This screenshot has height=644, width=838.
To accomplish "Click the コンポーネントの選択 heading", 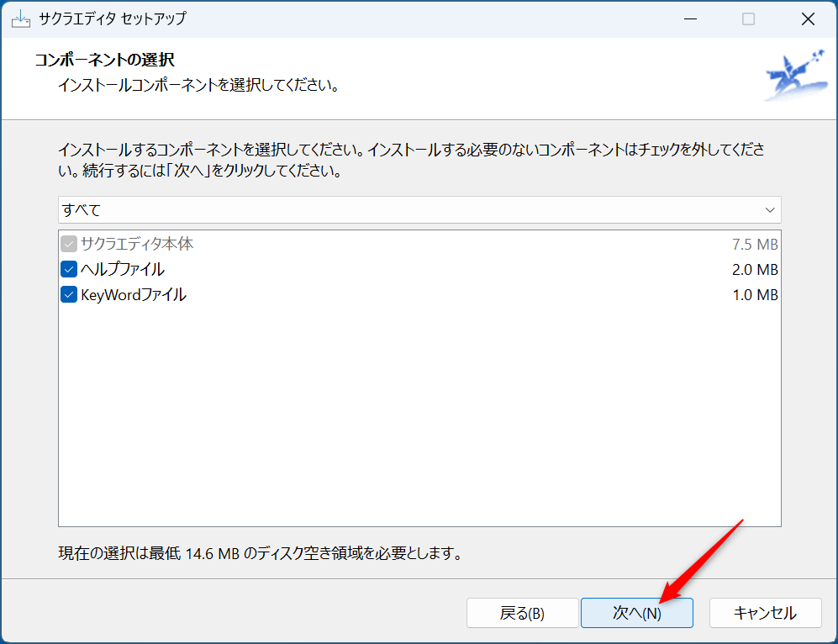I will tap(105, 60).
